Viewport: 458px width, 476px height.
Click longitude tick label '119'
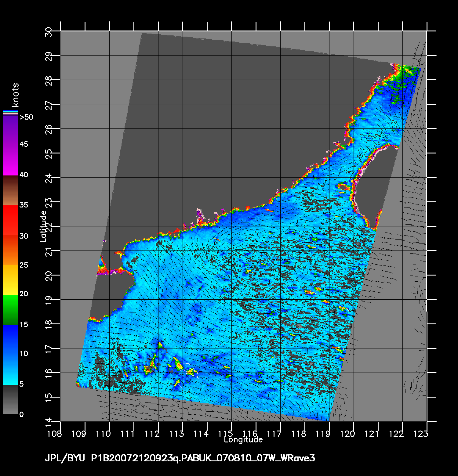(x=324, y=434)
